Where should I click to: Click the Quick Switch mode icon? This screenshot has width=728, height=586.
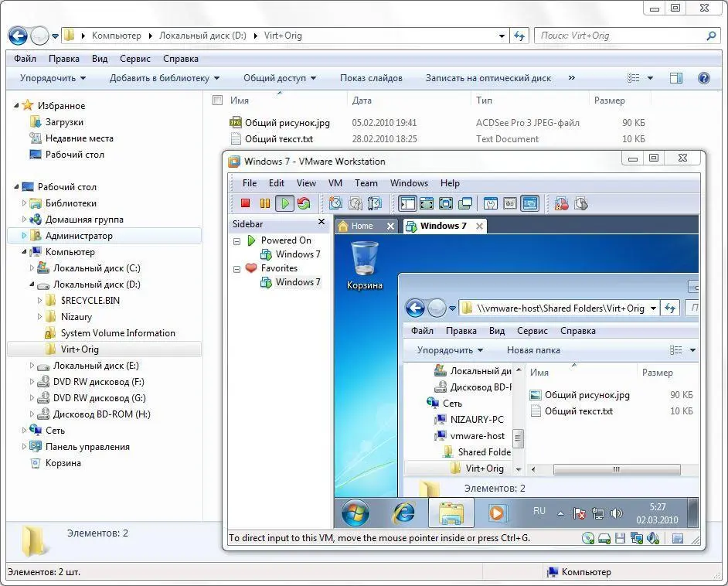point(427,203)
